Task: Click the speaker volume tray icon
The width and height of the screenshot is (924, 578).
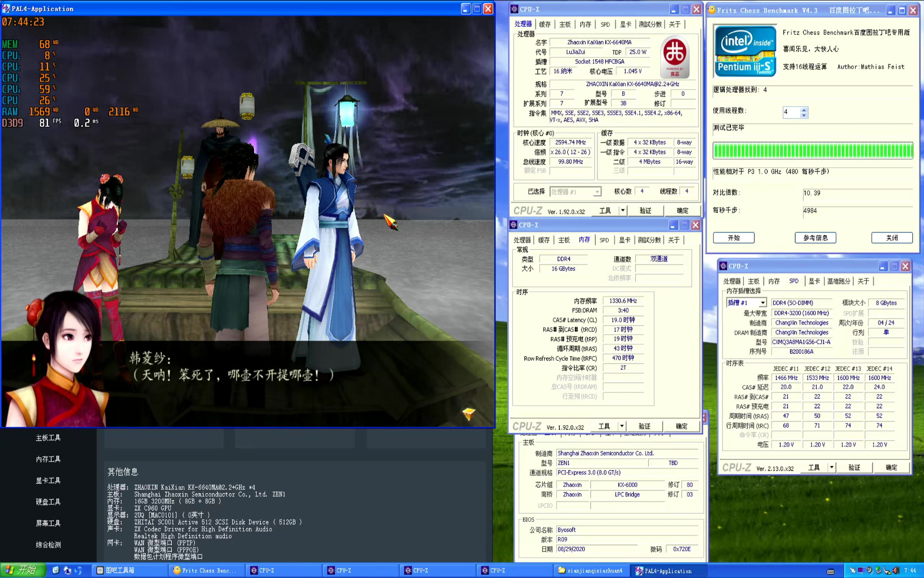Action: [896, 571]
